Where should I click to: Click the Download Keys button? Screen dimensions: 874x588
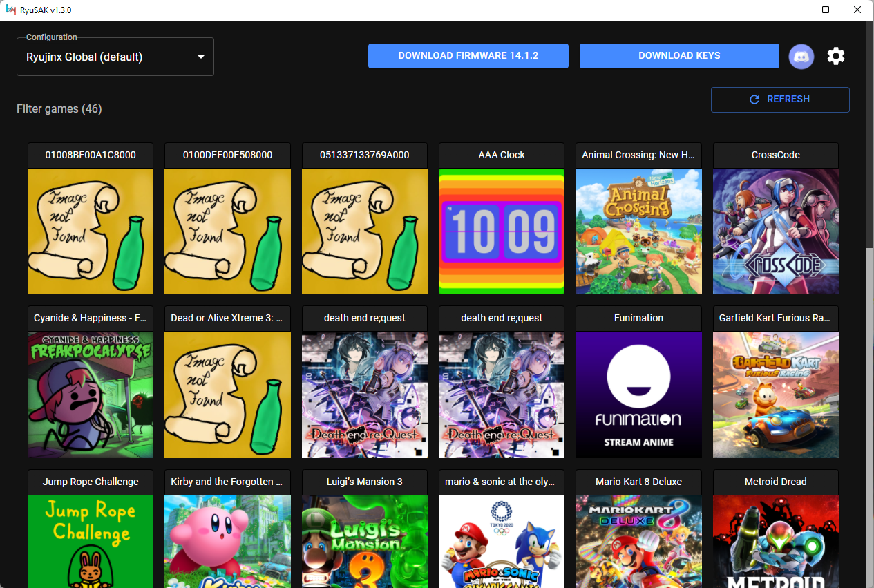pyautogui.click(x=679, y=56)
